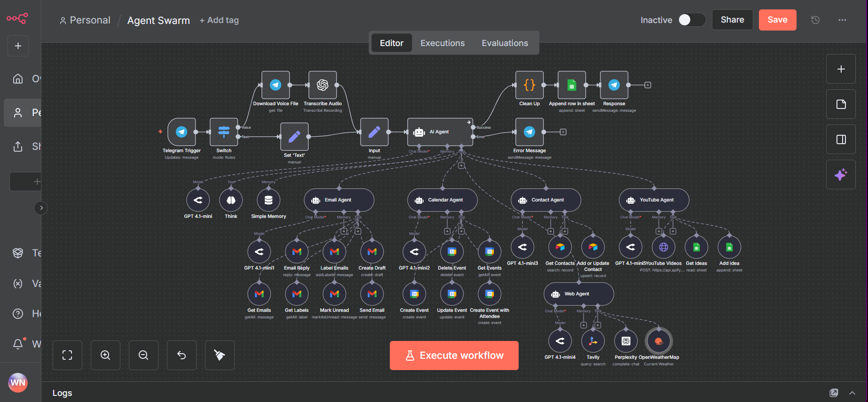This screenshot has height=402, width=868.
Task: Open the Personal project breadcrumb
Action: pos(85,20)
